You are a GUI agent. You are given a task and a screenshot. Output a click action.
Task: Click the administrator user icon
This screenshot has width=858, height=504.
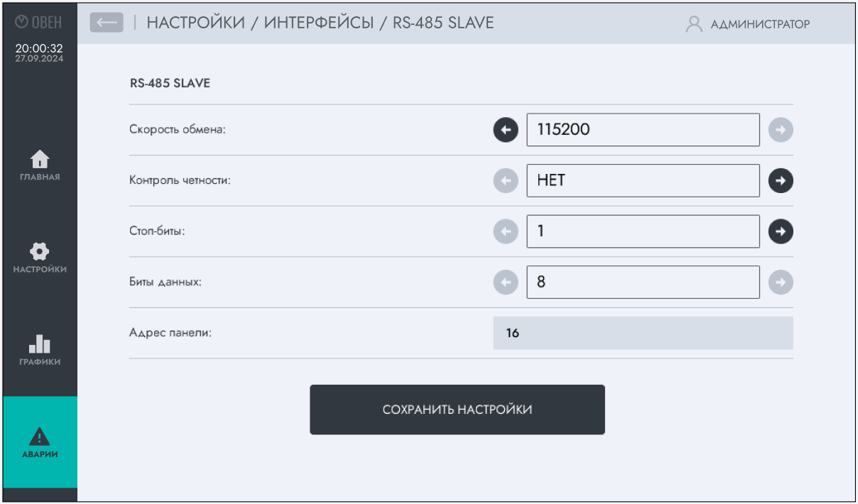[x=693, y=24]
